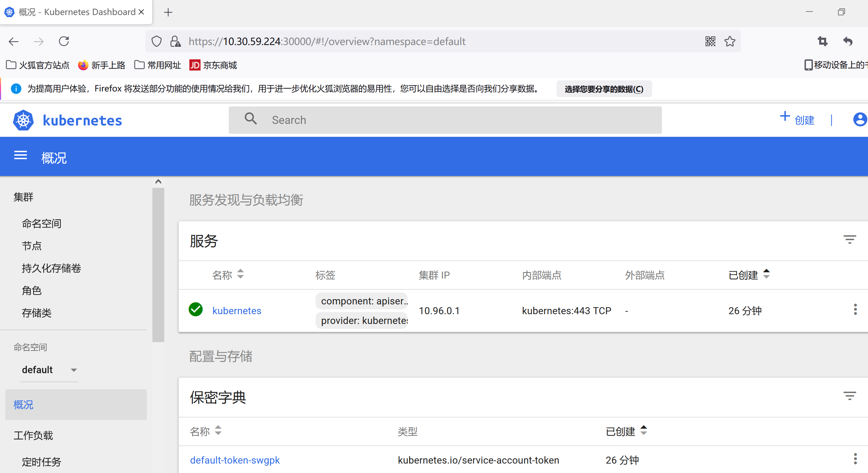
Task: Open a new browser tab with plus icon
Action: [168, 12]
